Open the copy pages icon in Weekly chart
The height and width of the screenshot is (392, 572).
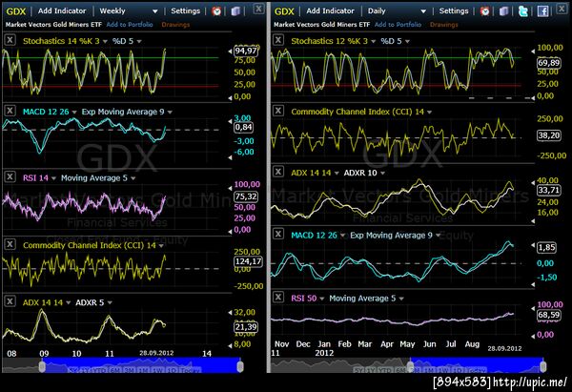point(235,11)
